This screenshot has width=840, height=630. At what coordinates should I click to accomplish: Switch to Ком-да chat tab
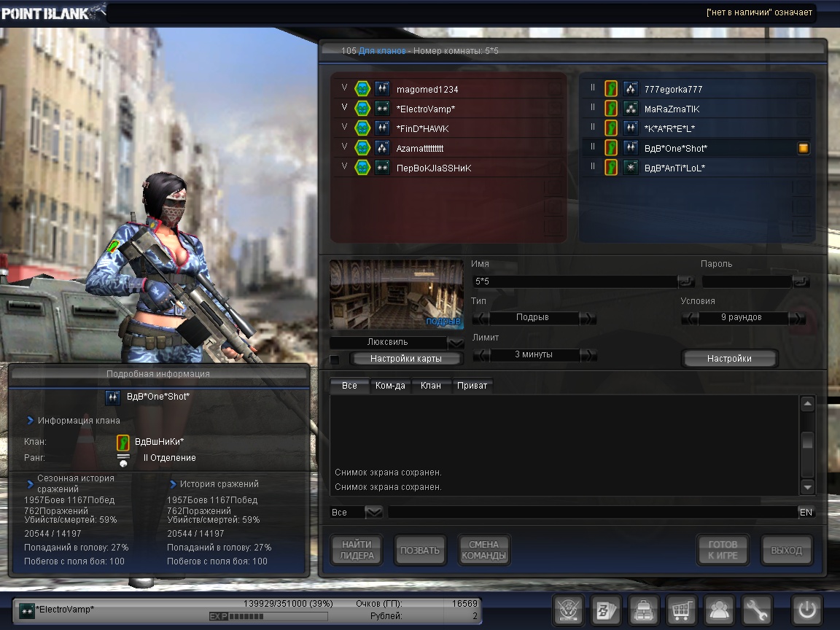[390, 386]
